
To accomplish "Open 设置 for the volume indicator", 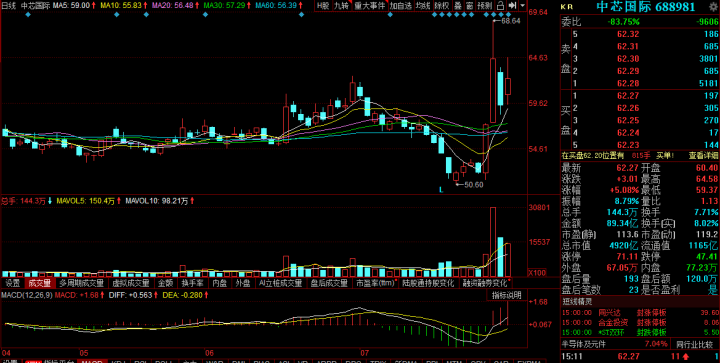I will (13, 283).
